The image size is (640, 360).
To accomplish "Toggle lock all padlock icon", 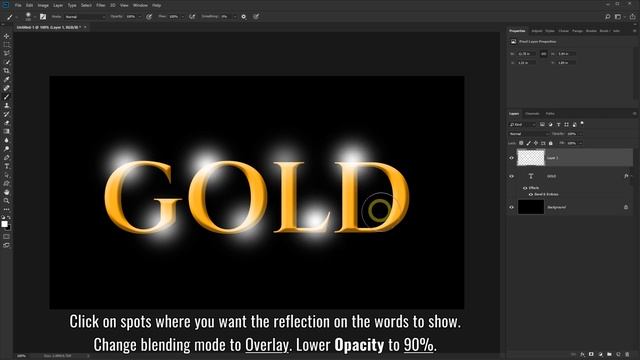I will pyautogui.click(x=551, y=143).
